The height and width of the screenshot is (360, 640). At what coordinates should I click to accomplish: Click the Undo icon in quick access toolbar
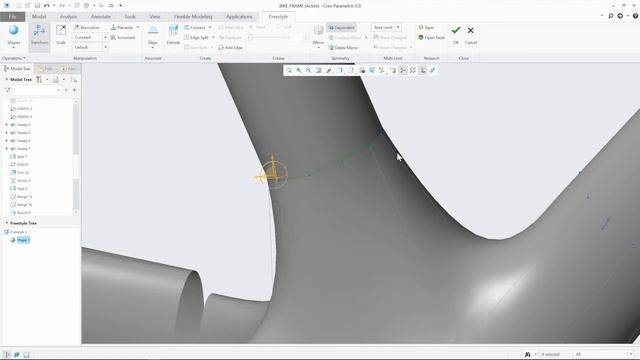[47, 6]
